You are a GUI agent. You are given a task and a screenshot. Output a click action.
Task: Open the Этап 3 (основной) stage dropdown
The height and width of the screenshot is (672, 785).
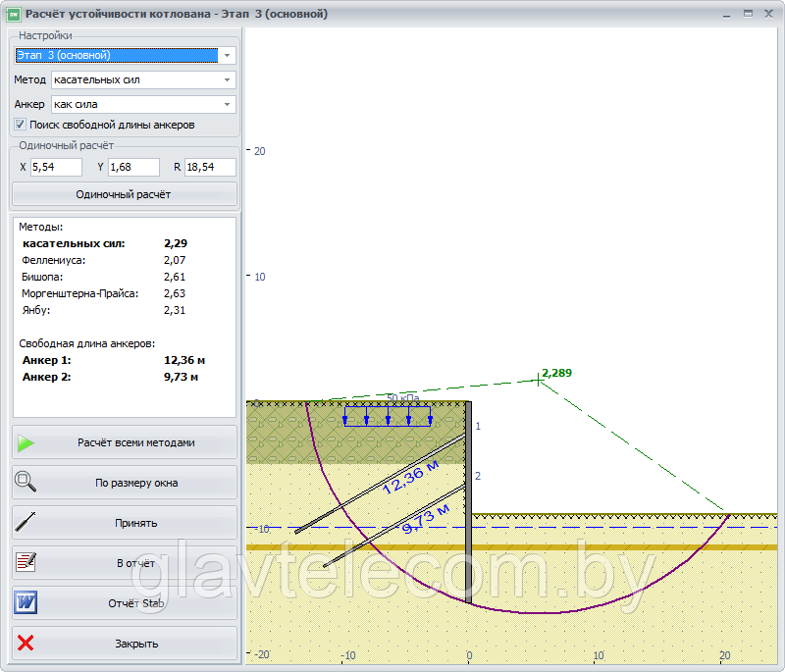pos(126,55)
